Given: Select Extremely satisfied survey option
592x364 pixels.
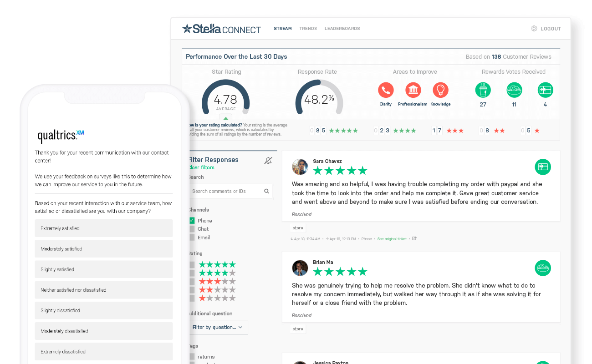Looking at the screenshot, I should pyautogui.click(x=104, y=228).
